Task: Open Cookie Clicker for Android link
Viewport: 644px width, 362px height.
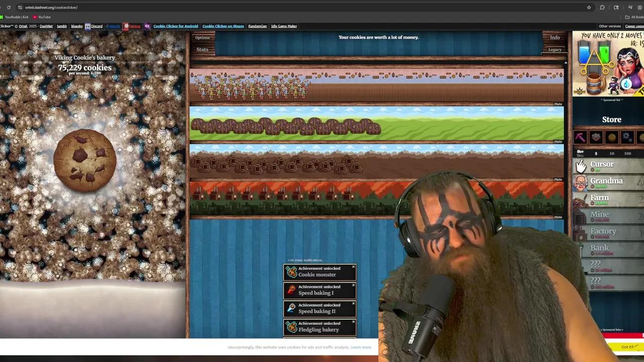Action: (x=176, y=26)
